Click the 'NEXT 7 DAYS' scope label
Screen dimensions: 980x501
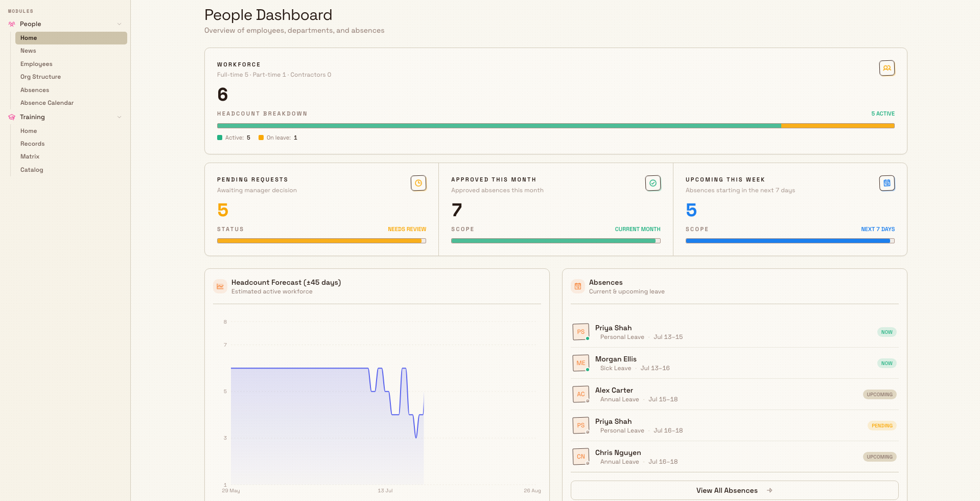878,229
